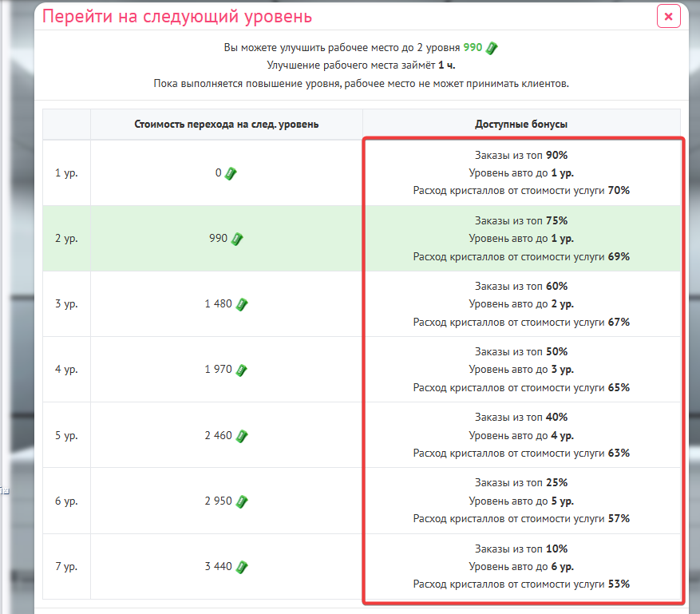
Task: Click the cash icon next to 1 970
Action: pyautogui.click(x=242, y=370)
